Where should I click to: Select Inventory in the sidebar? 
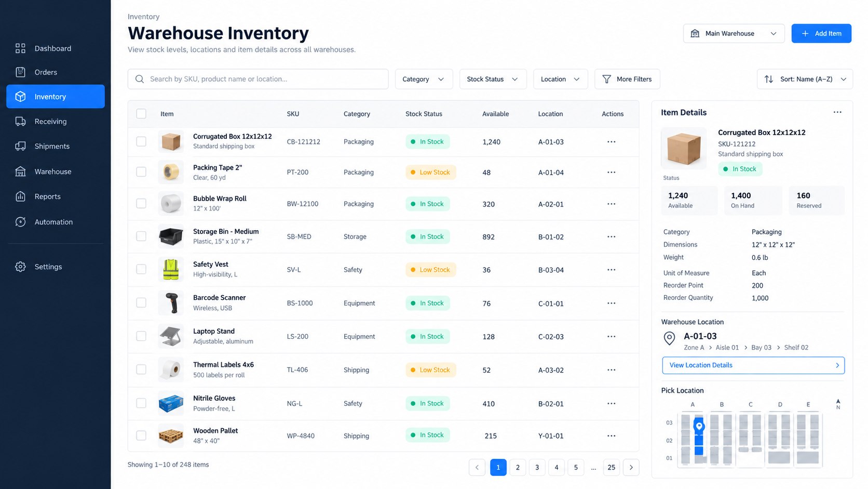tap(56, 97)
